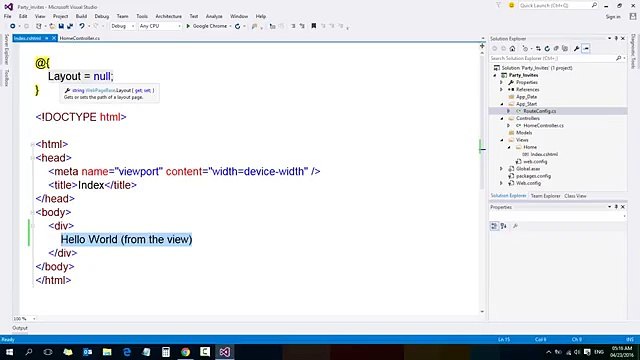Open the Build menu

(x=81, y=16)
